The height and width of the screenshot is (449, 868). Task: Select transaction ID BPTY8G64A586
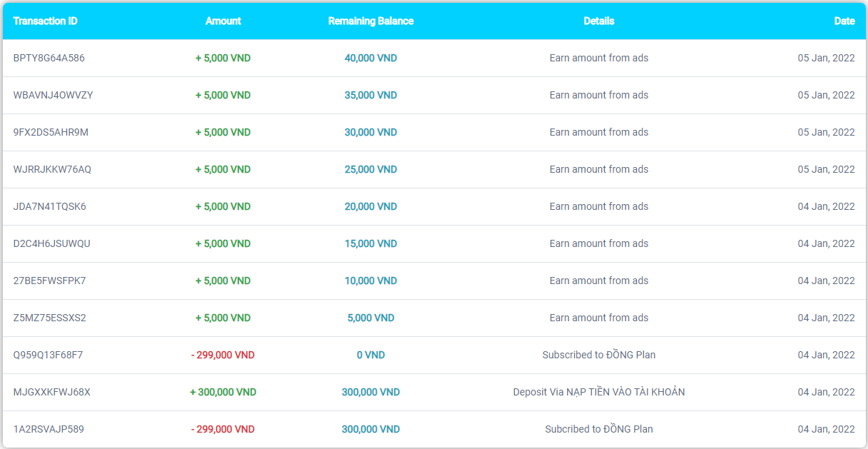[49, 58]
